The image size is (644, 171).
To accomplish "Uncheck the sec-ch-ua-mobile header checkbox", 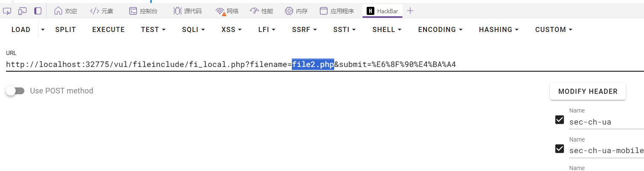I will (559, 148).
